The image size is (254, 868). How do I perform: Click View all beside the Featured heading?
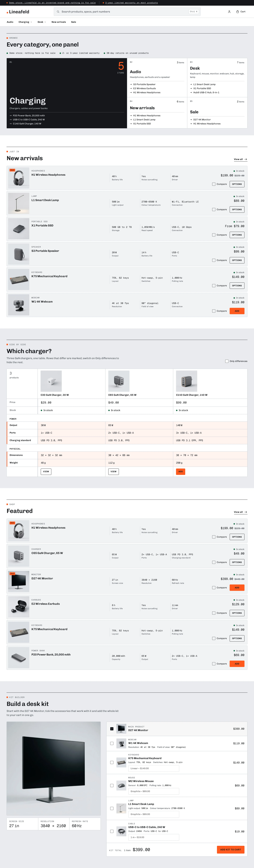pyautogui.click(x=240, y=512)
